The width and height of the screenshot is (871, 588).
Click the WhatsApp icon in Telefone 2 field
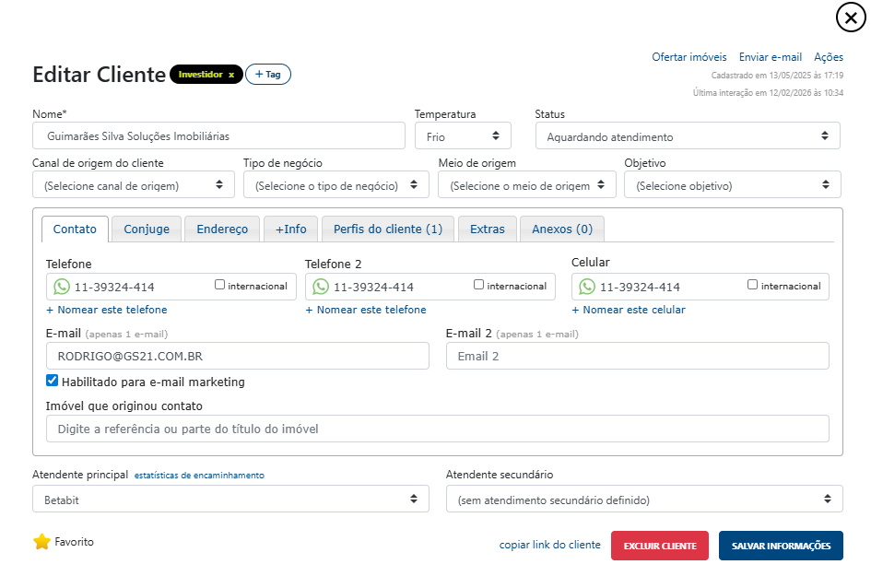321,287
